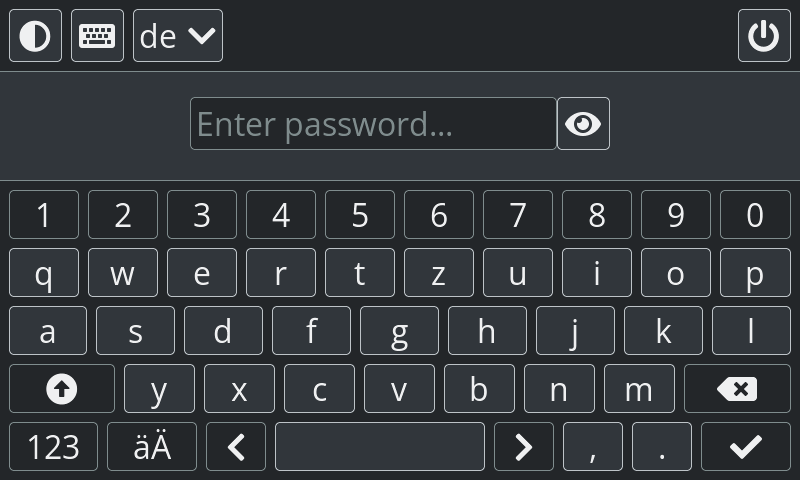This screenshot has width=800, height=480.
Task: Tap the backspace delete key
Action: (x=737, y=389)
